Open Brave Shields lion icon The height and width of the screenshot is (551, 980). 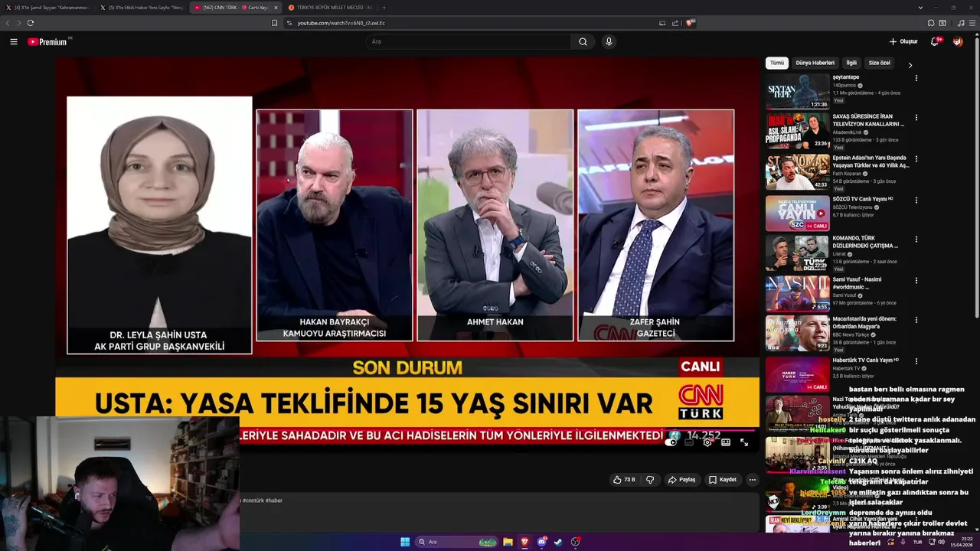[x=691, y=23]
